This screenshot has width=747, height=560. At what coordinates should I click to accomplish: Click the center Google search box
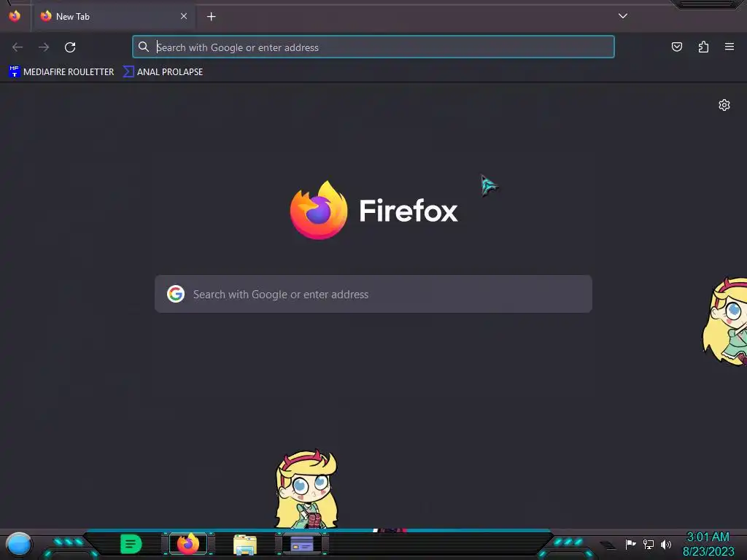pos(373,294)
